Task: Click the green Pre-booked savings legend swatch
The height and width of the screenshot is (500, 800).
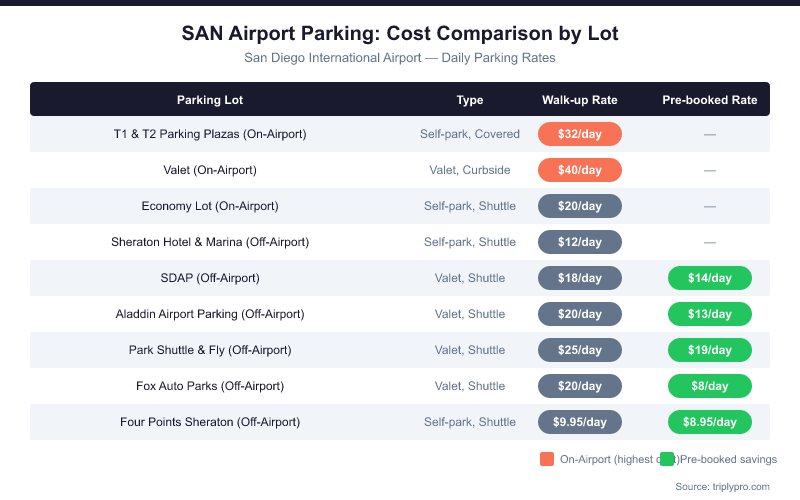Action: (x=667, y=459)
